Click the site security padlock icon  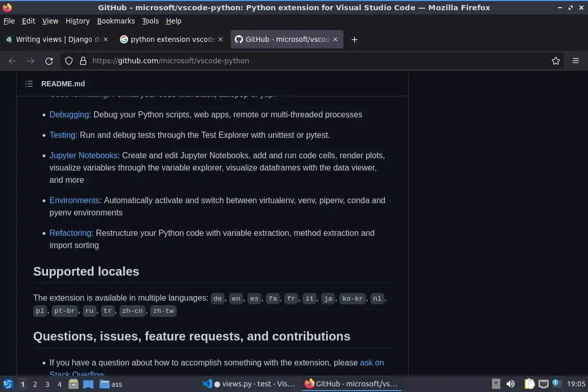(x=83, y=61)
